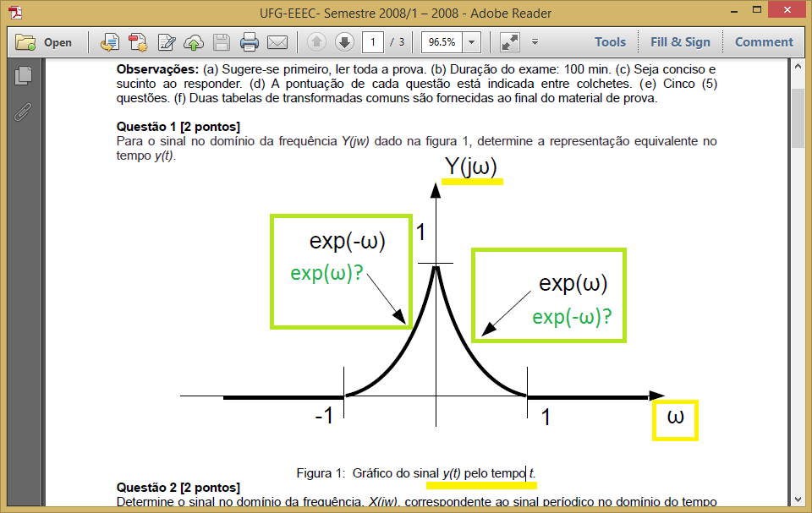Click the Open button label

[x=58, y=42]
